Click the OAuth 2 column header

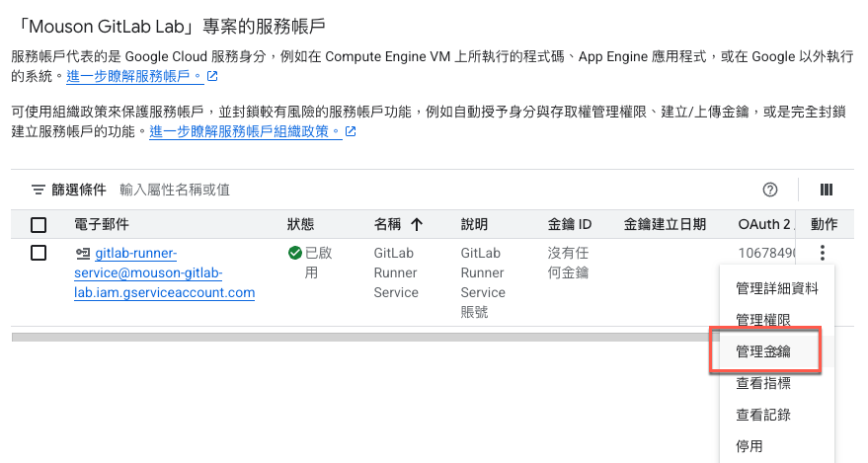(766, 224)
